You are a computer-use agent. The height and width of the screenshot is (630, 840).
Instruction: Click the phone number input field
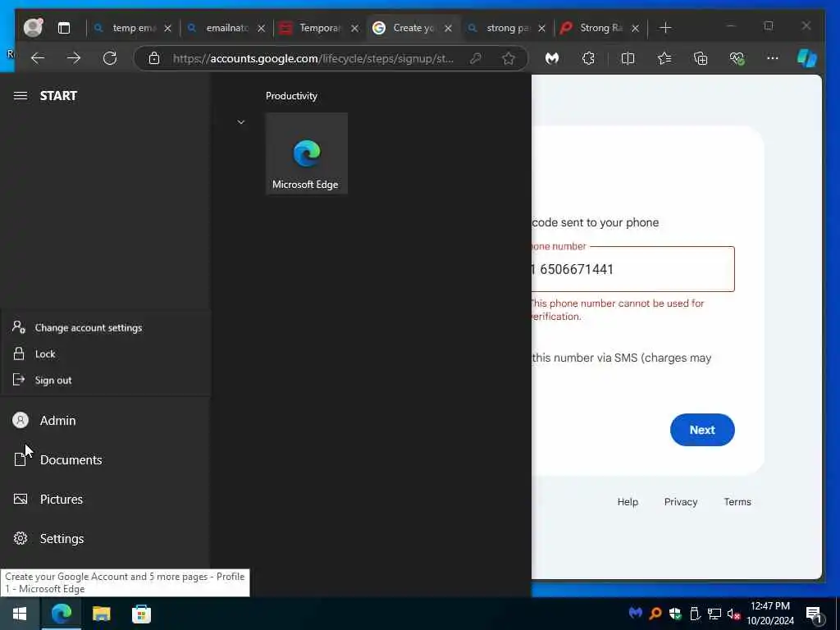(x=633, y=269)
